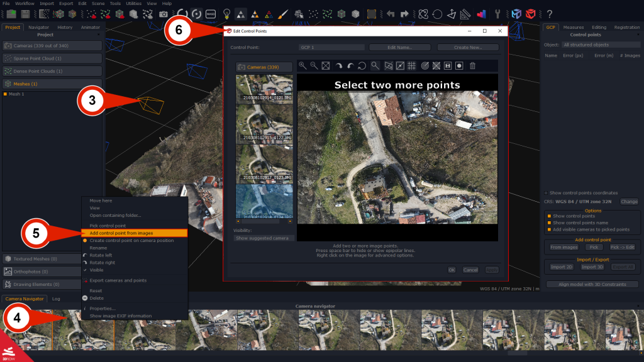Click the light bulb icon in the top toolbar
644x362 pixels.
226,13
